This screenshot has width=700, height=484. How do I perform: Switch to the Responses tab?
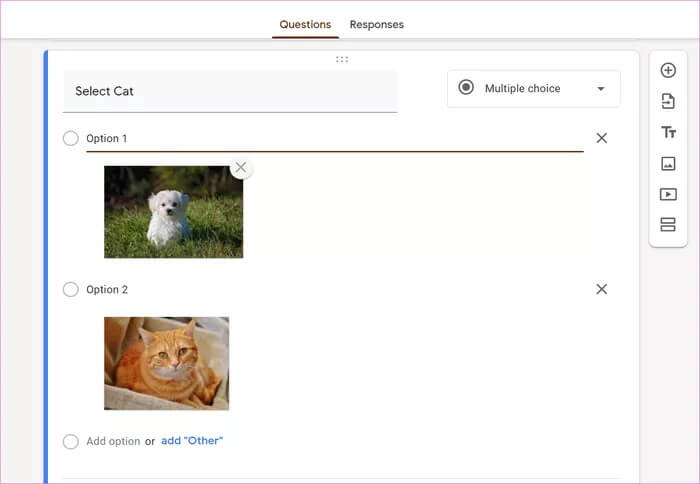click(376, 25)
